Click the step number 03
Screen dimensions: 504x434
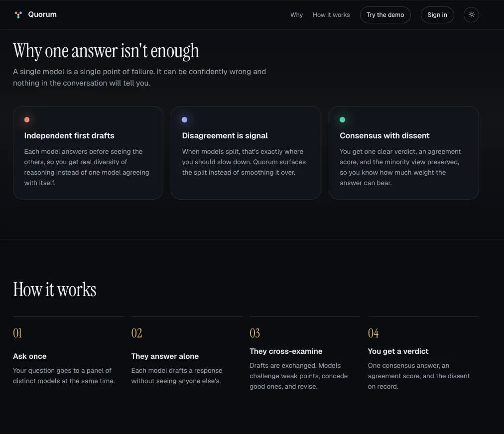255,333
